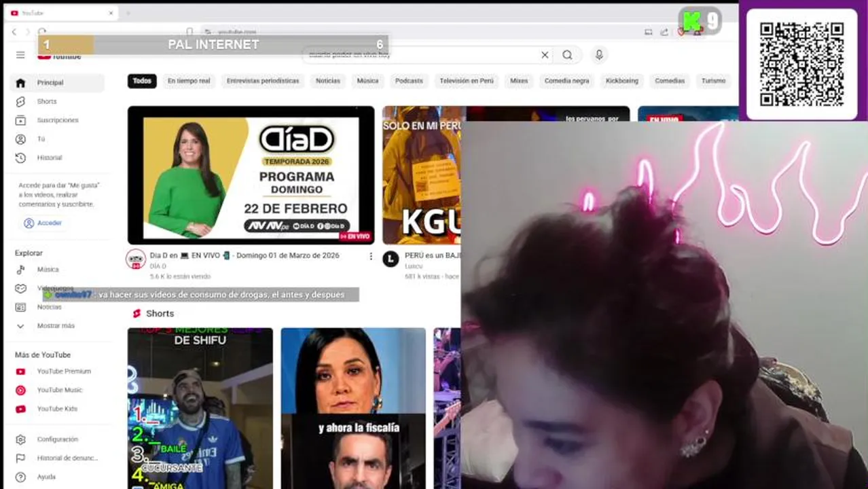Click the 'Explorar' section heading
Image resolution: width=868 pixels, height=489 pixels.
click(29, 253)
